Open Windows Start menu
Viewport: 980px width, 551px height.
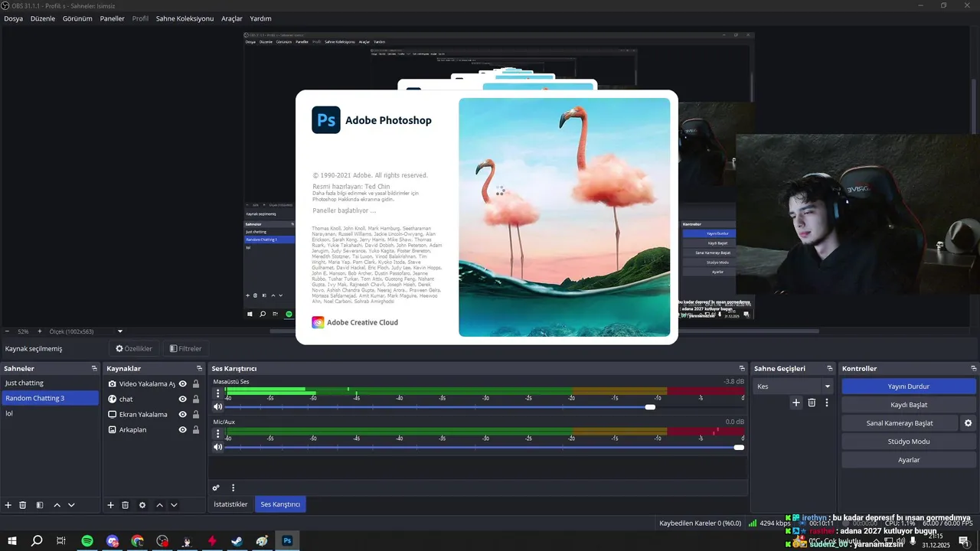click(x=12, y=541)
